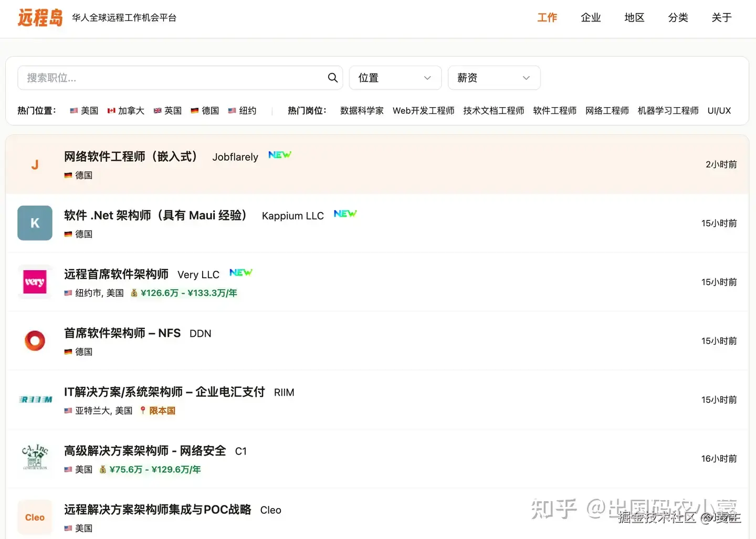Click the 限本国 pin tag
The height and width of the screenshot is (539, 756).
coord(157,410)
